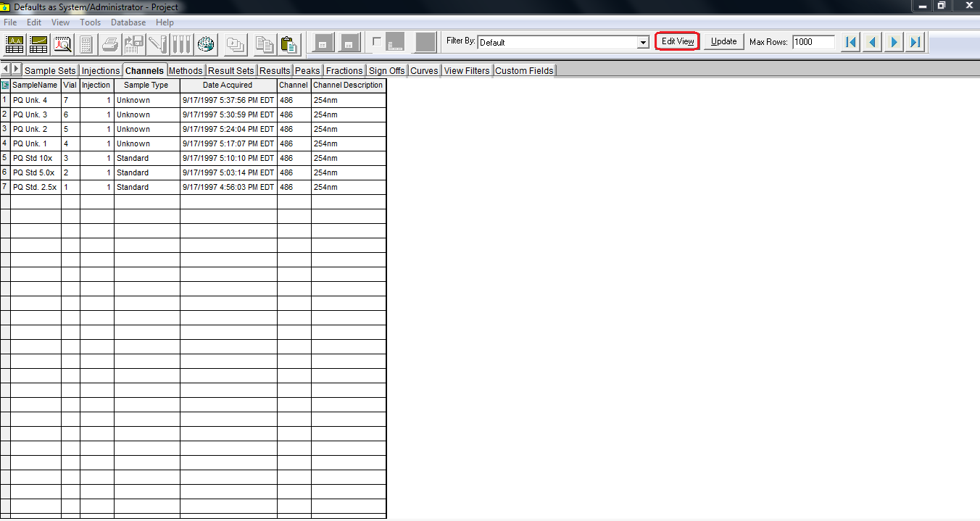Viewport: 980px width, 521px height.
Task: Click the save-to-disk export icon
Action: (x=133, y=43)
